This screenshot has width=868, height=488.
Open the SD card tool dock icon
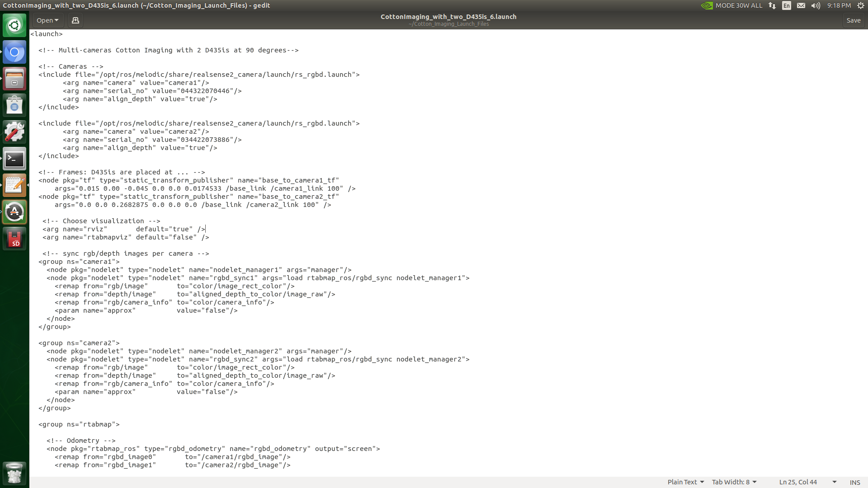(x=14, y=239)
